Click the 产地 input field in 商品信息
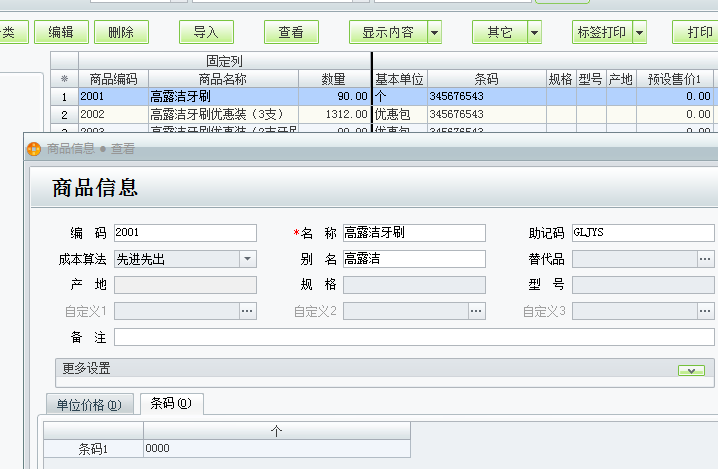718x469 pixels. (185, 285)
